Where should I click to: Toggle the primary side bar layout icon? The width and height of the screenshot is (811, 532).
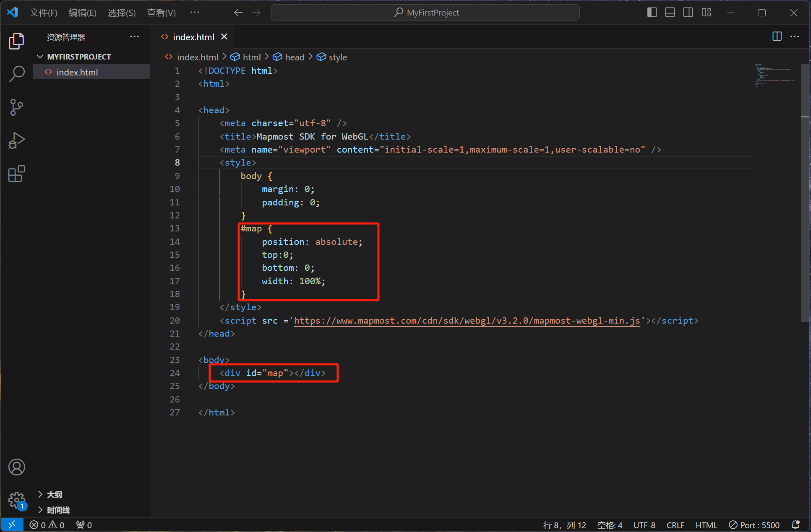[652, 13]
